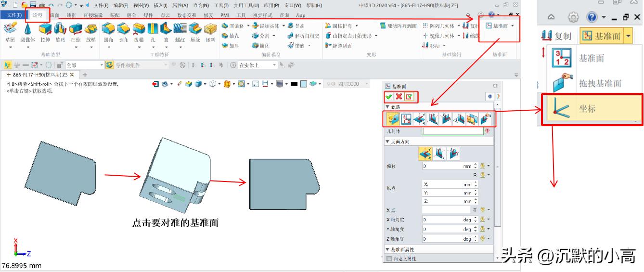The height and width of the screenshot is (272, 644).
Task: Open the 插入(I) menu
Action: tap(161, 5)
